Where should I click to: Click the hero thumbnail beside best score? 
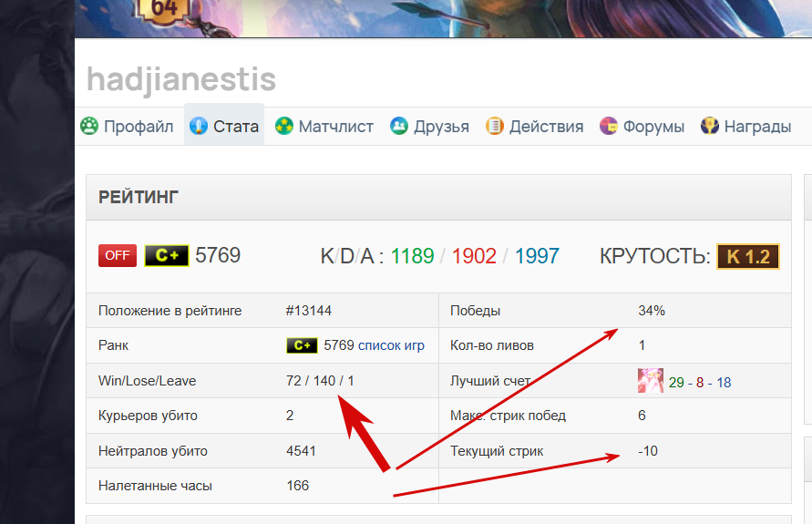coord(651,381)
